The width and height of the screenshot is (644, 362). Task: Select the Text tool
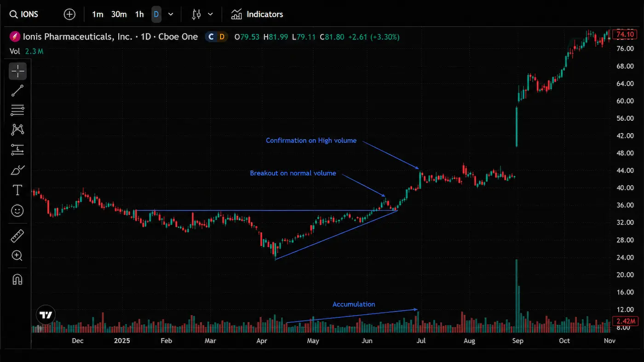point(17,190)
